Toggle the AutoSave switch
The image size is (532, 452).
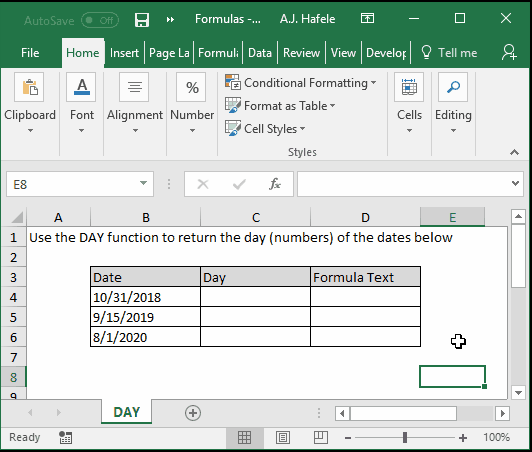pyautogui.click(x=100, y=20)
